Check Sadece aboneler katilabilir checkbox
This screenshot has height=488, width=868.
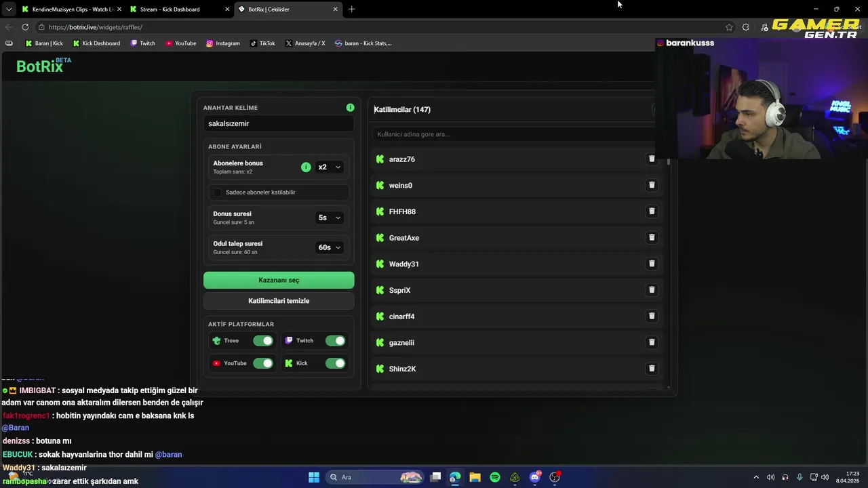coord(218,192)
